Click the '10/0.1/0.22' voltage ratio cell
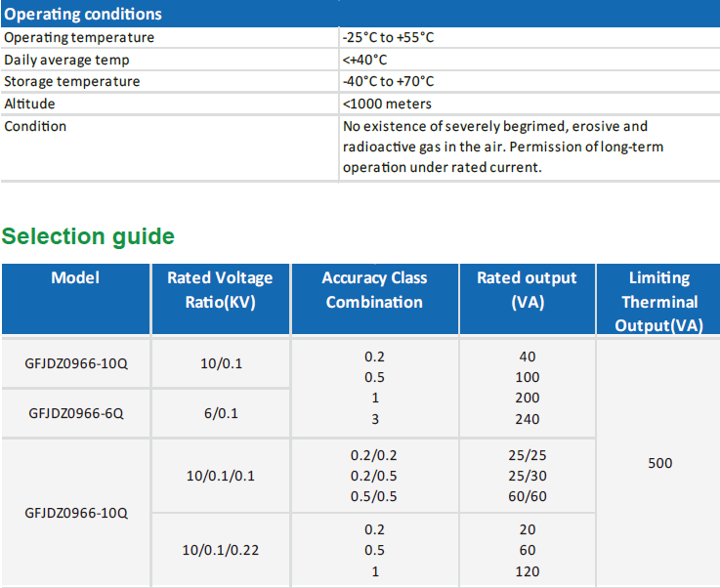This screenshot has height=588, width=720. click(x=221, y=550)
